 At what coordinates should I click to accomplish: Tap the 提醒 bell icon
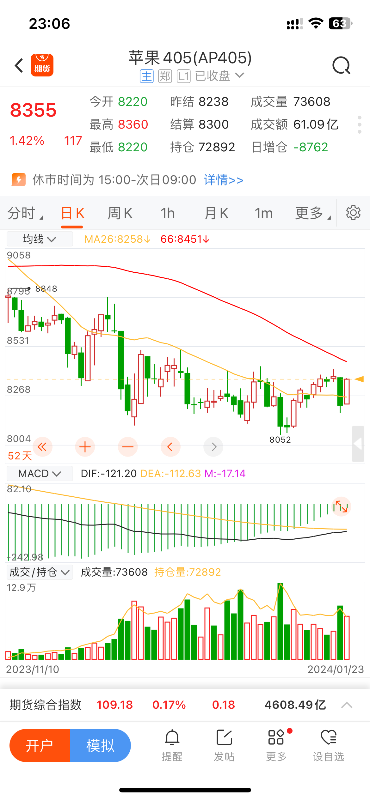(172, 737)
